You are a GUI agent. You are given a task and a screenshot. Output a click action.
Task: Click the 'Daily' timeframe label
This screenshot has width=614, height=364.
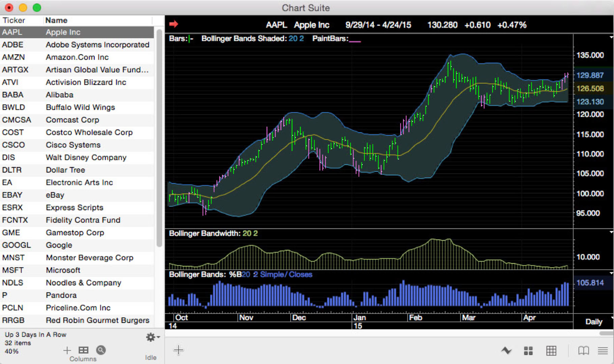(x=594, y=322)
